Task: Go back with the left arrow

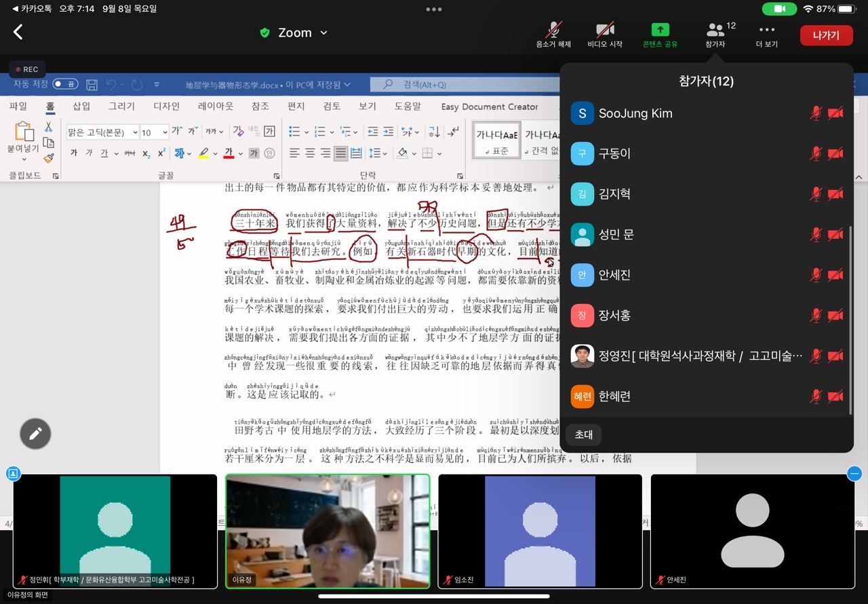Action: (x=18, y=32)
